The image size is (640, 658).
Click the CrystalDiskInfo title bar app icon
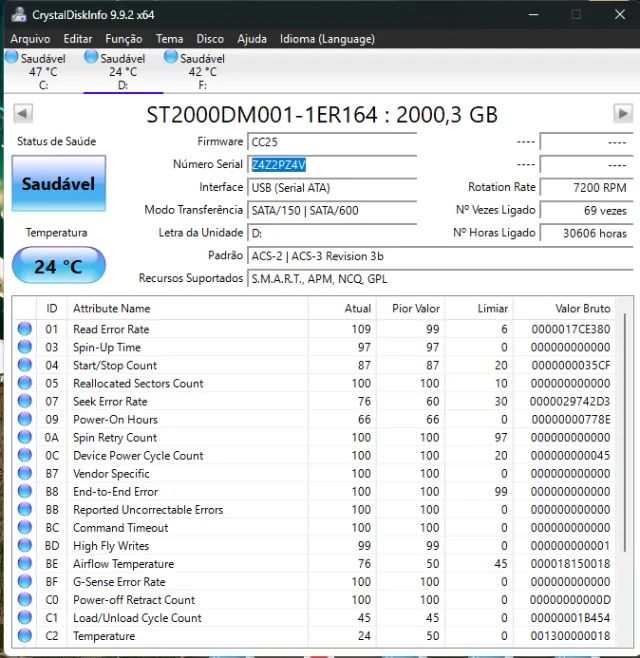(x=18, y=15)
